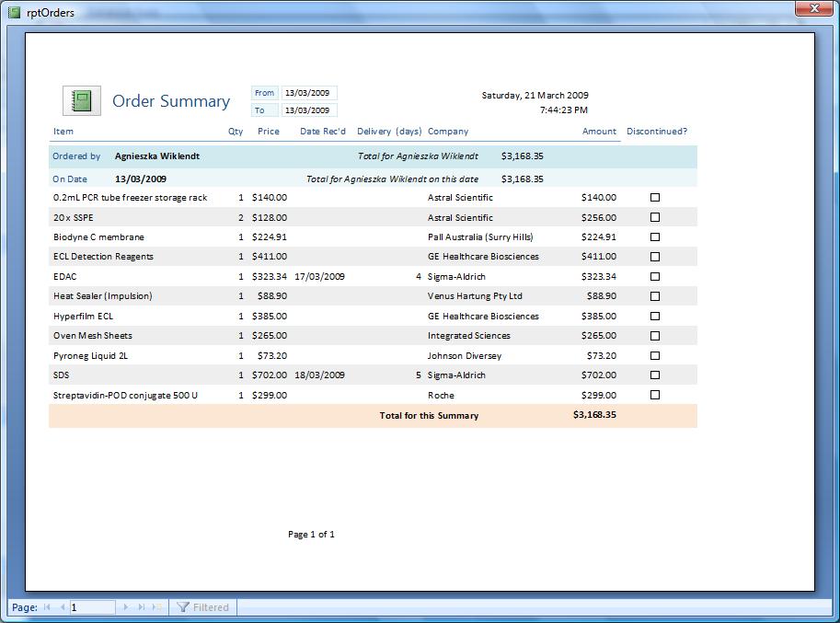
Task: Click the Discontinued? column header
Action: tap(657, 132)
